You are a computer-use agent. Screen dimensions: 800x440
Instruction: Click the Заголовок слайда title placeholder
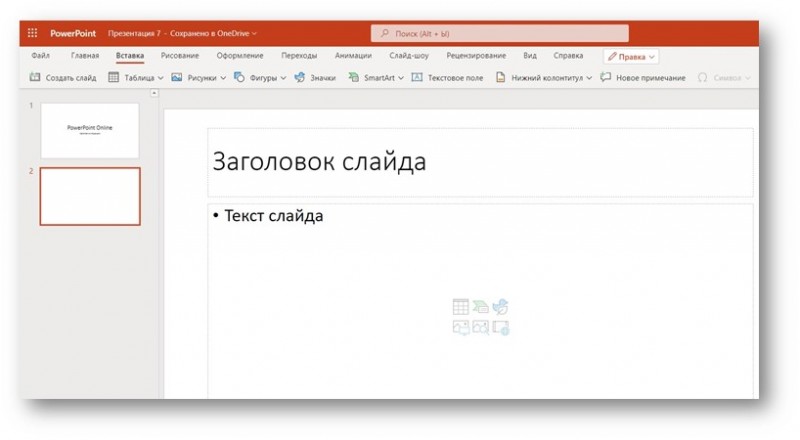point(480,162)
